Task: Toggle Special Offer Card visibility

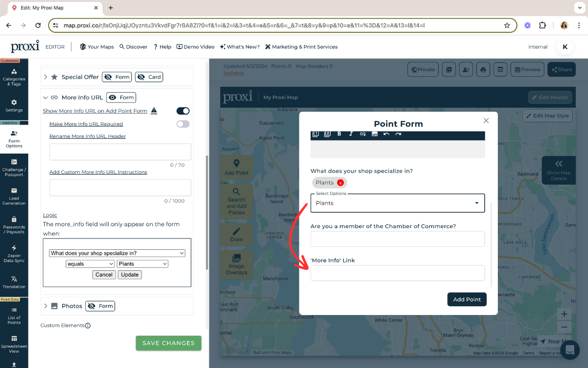Action: [x=149, y=77]
